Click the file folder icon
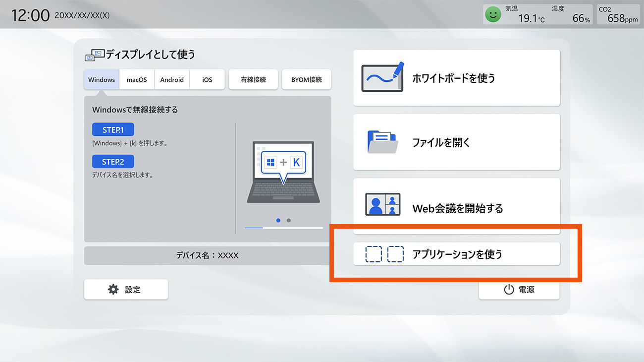The image size is (644, 362). coord(382,142)
